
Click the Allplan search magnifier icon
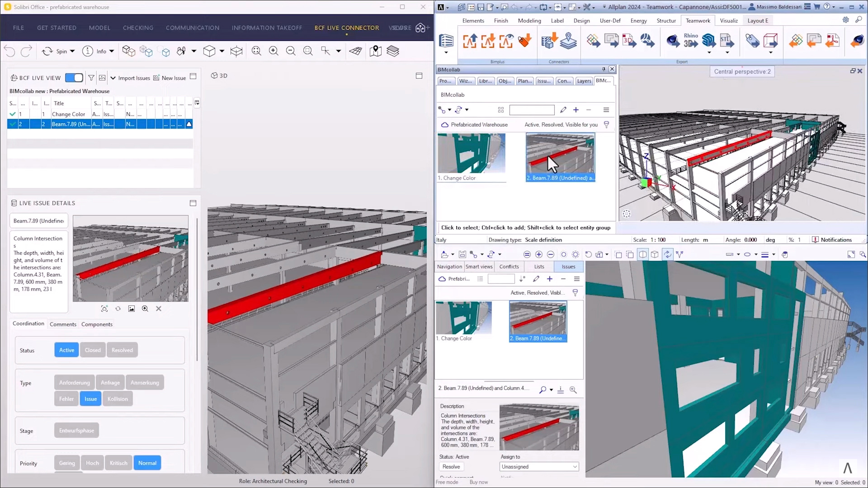[x=859, y=20]
